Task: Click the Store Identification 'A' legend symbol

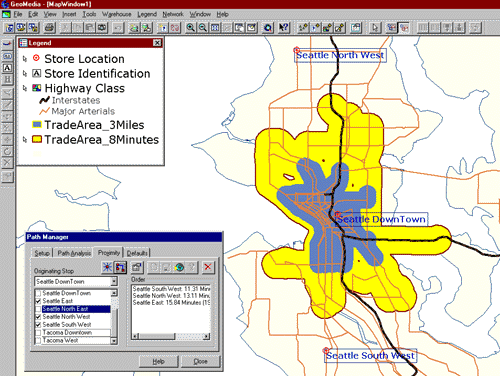Action: (36, 73)
